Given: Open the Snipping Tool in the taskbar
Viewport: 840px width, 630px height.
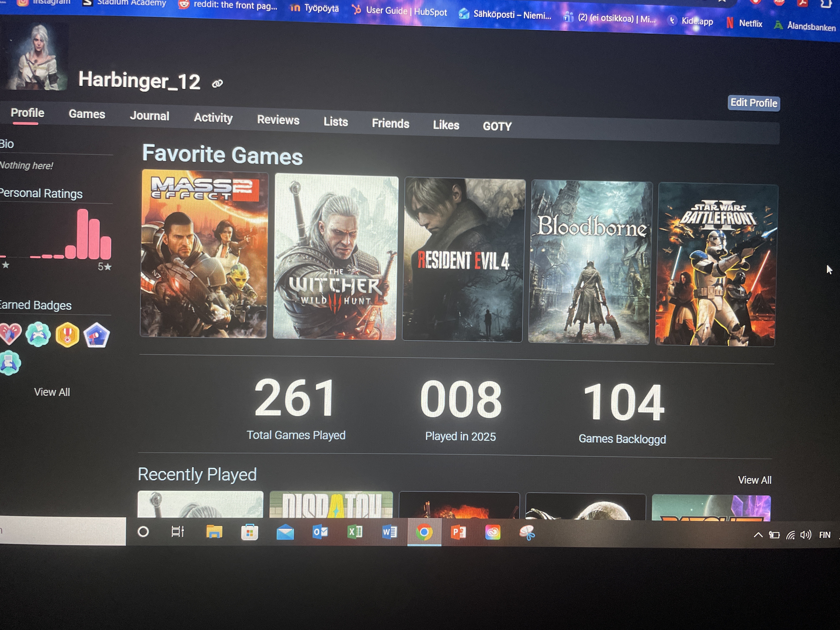Looking at the screenshot, I should [x=527, y=533].
